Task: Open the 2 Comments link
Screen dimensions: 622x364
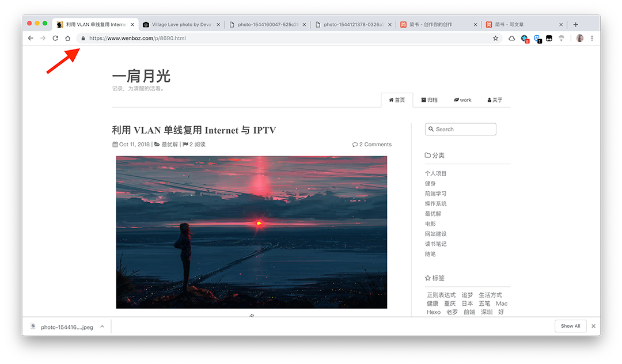Action: pyautogui.click(x=371, y=145)
